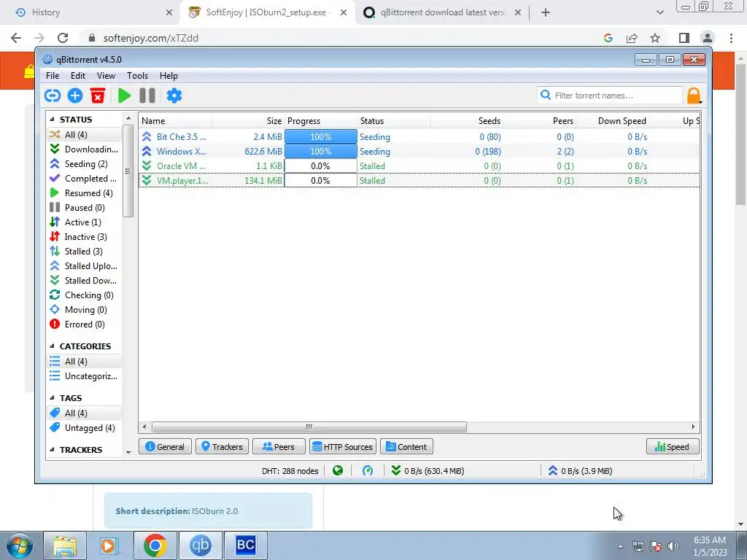Image resolution: width=747 pixels, height=560 pixels.
Task: Collapse the CATEGORIES section
Action: [52, 346]
